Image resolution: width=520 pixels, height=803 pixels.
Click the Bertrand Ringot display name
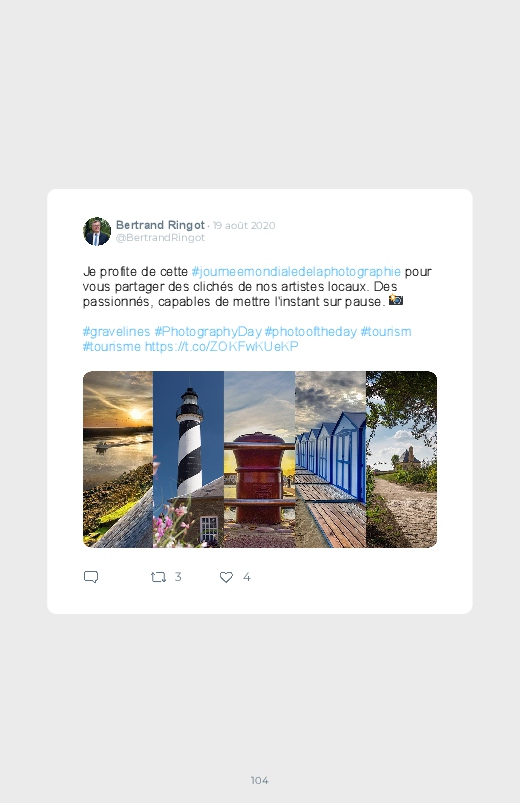(160, 225)
